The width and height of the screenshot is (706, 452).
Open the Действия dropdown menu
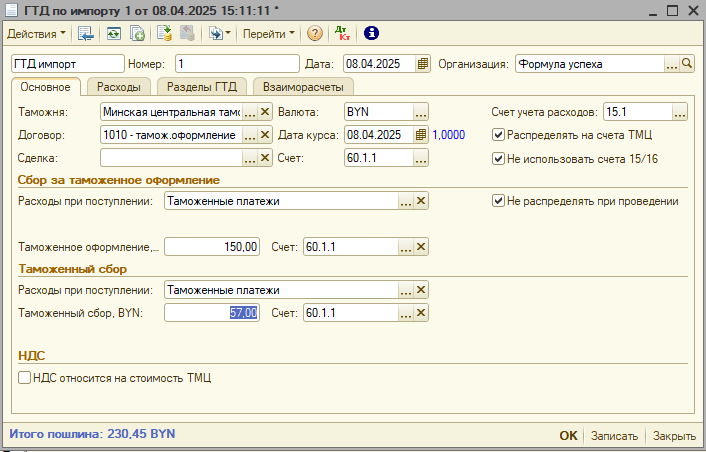36,33
